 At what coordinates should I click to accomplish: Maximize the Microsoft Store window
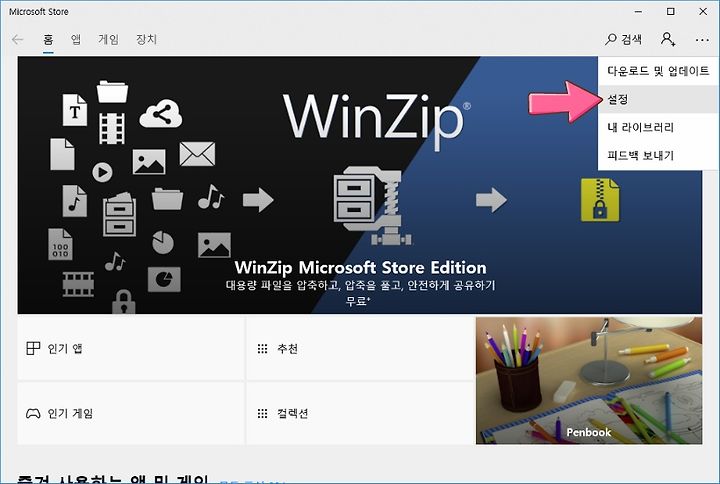pyautogui.click(x=671, y=11)
